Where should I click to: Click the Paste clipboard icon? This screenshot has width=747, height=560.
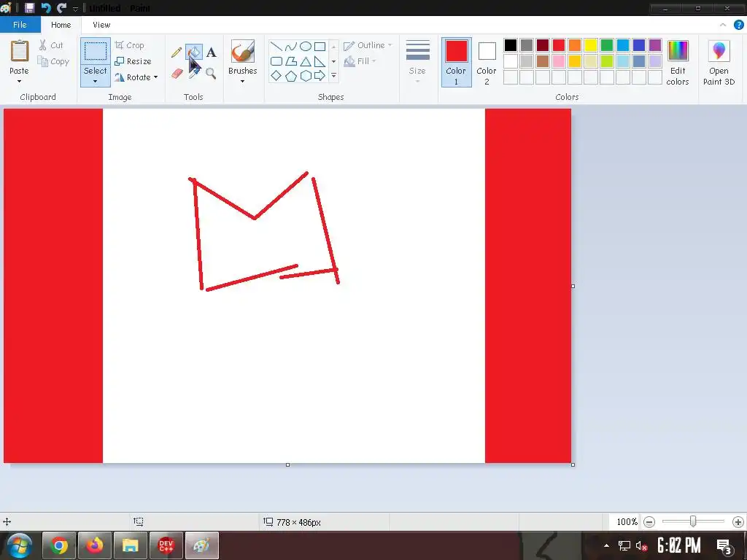tap(20, 51)
